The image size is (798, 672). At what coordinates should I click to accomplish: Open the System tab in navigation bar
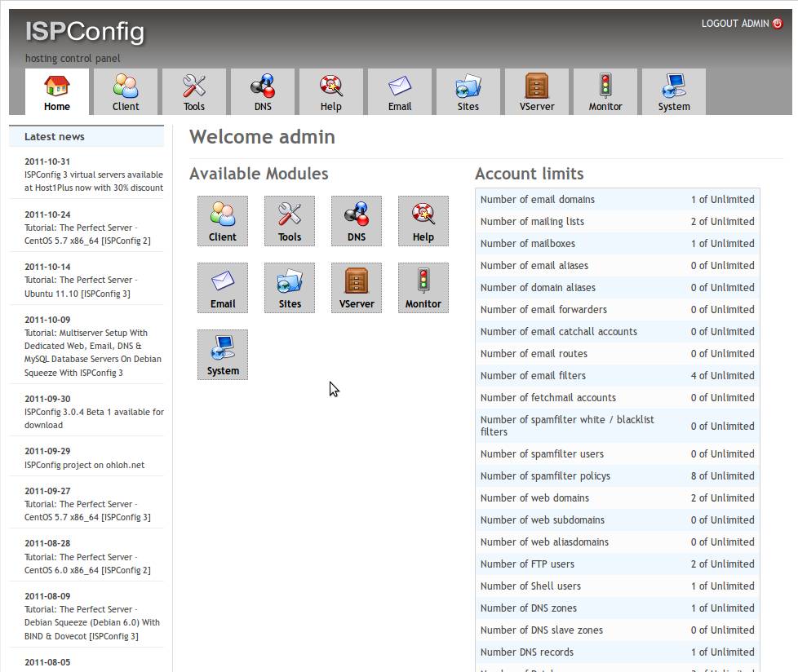tap(674, 92)
